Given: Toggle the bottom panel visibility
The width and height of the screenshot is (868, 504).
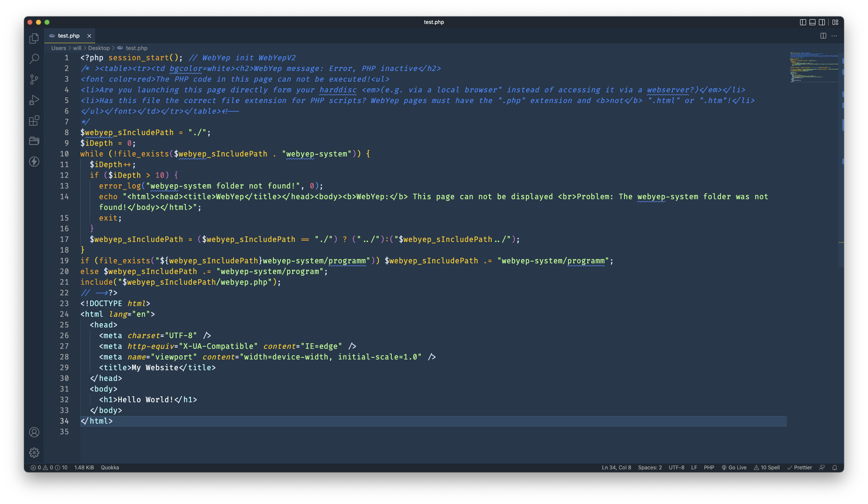Looking at the screenshot, I should (x=812, y=22).
